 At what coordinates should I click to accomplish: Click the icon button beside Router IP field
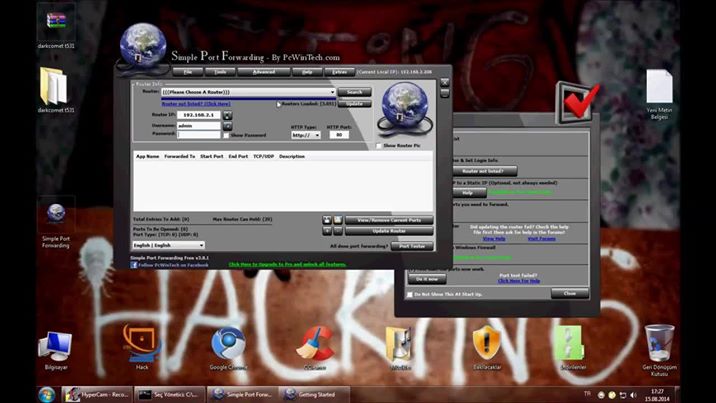pos(227,115)
